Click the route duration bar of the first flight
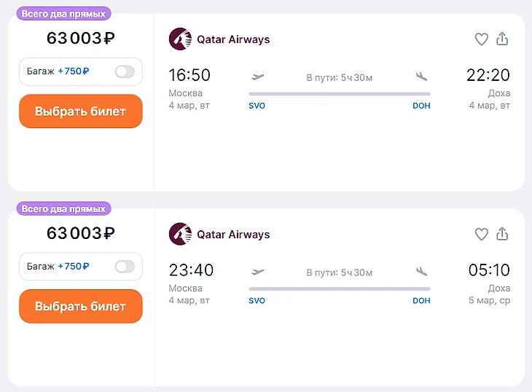This screenshot has width=532, height=392. pos(339,93)
